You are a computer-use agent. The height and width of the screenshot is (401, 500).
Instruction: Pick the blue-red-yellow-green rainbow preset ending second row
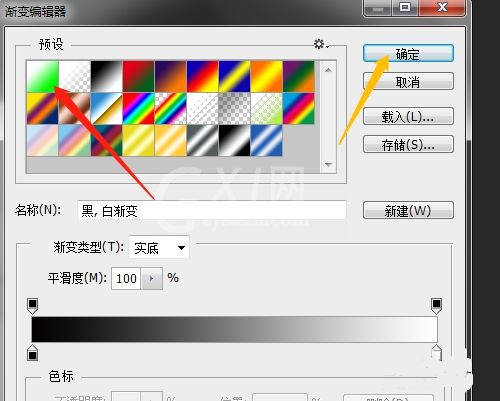(x=299, y=108)
